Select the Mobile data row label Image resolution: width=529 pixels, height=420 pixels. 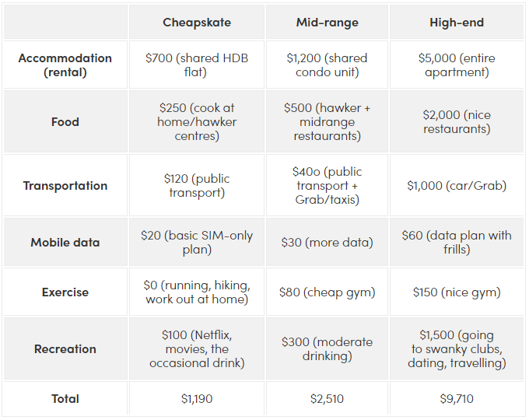tap(65, 243)
